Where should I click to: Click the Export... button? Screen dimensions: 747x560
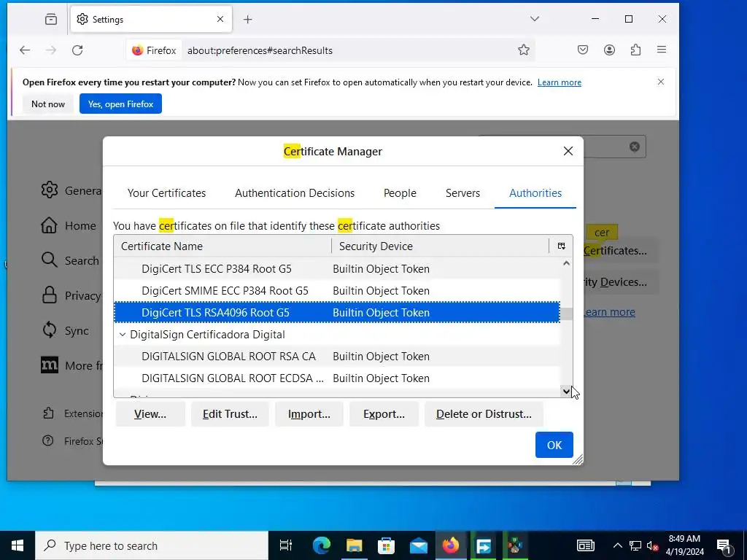coord(384,414)
